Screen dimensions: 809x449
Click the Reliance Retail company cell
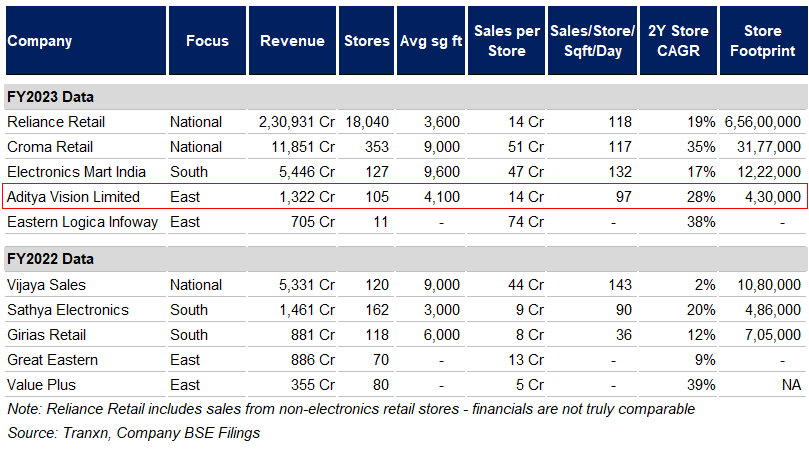coord(56,122)
